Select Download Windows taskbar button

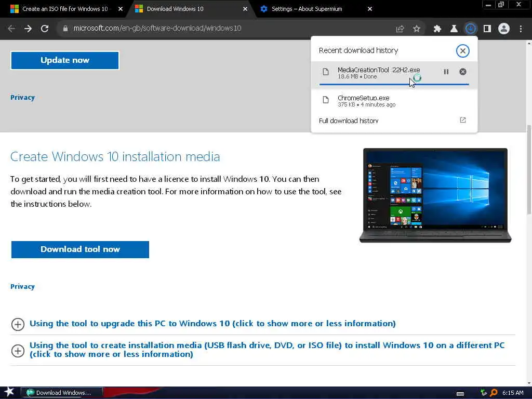[x=62, y=393]
